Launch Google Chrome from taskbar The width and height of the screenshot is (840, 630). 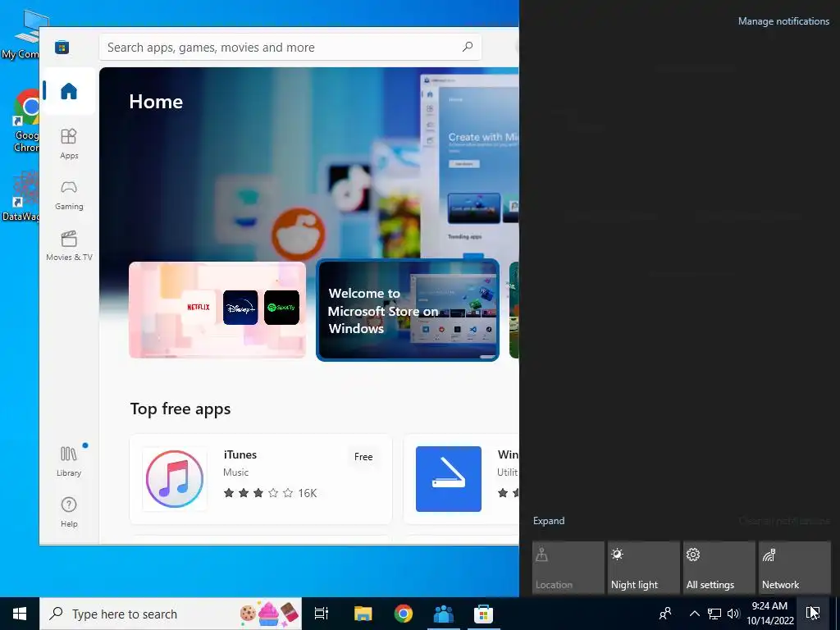tap(404, 614)
